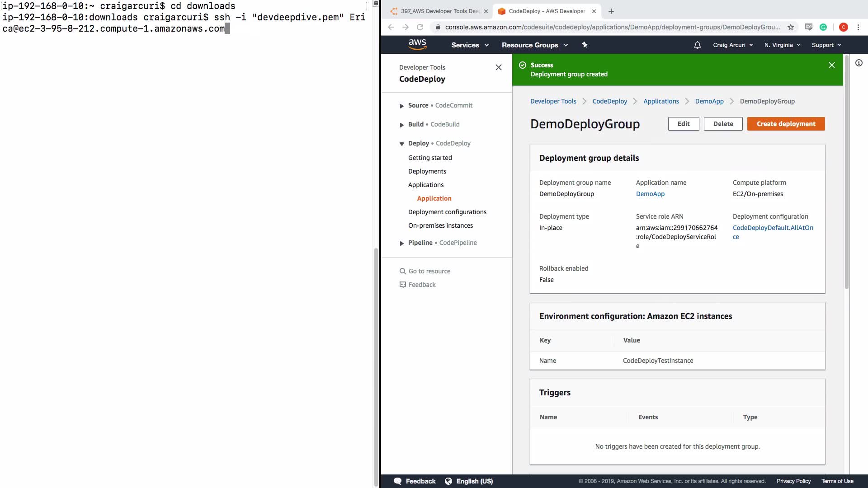Expand the Build CodeBuild section
This screenshot has width=868, height=488.
pyautogui.click(x=402, y=125)
